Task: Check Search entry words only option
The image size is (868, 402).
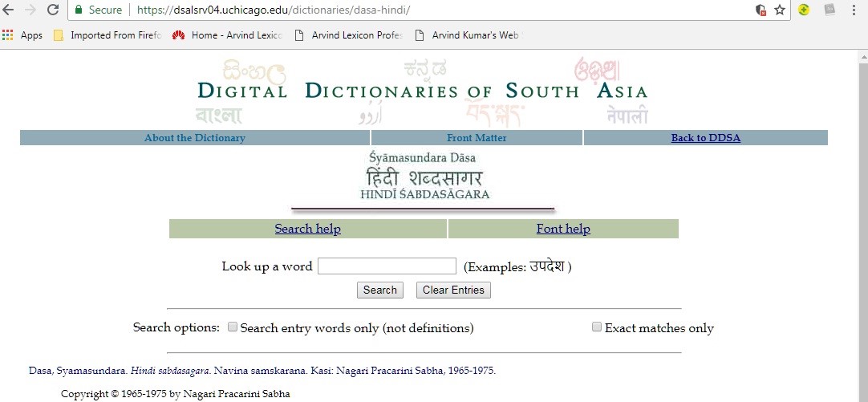Action: [x=233, y=327]
